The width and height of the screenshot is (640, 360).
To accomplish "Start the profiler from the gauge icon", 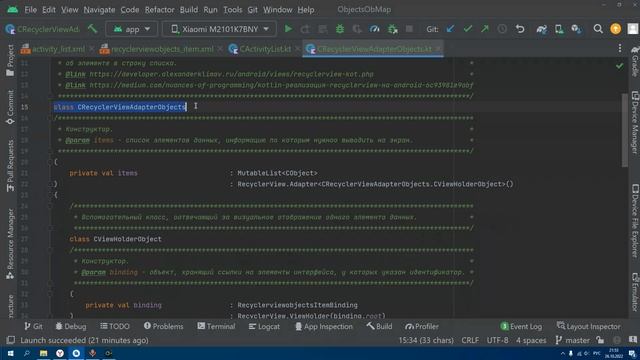I will [x=374, y=29].
